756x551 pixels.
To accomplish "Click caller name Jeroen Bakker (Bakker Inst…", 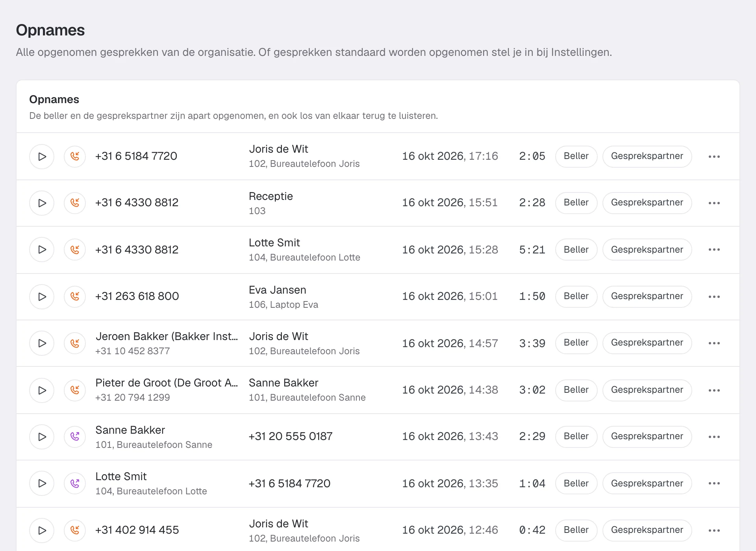I will tap(167, 337).
